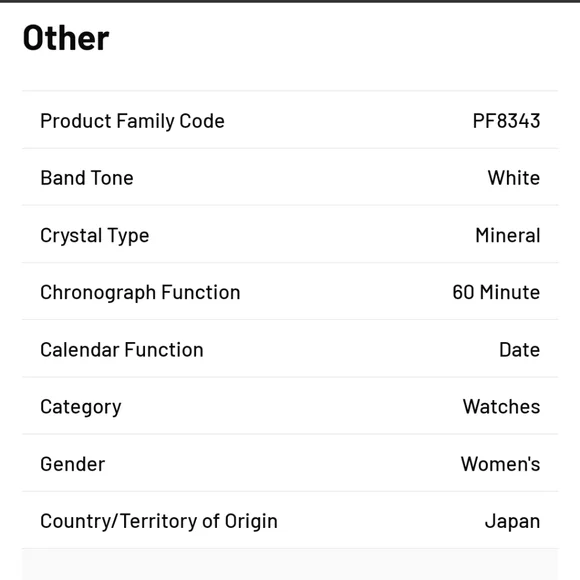
Task: Click the Mineral crystal value
Action: 508,235
